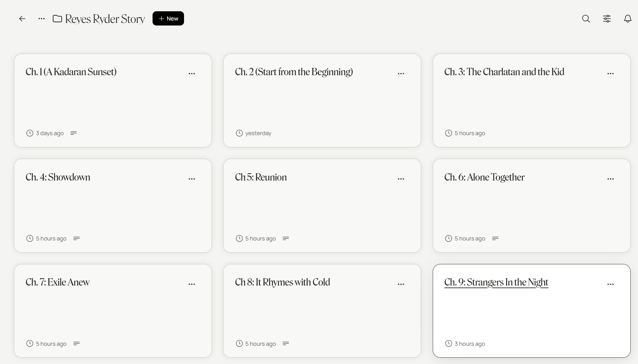638x364 pixels.
Task: Click the search magnifier icon
Action: coord(586,19)
